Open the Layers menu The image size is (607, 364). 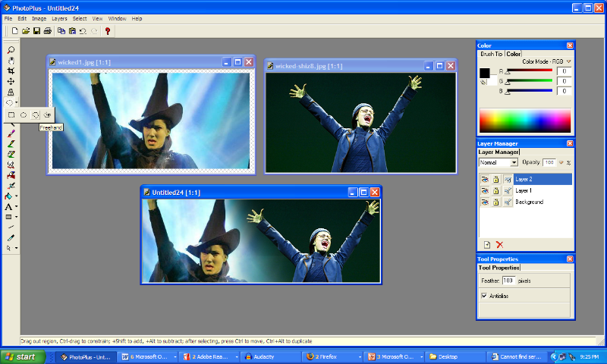pos(59,18)
